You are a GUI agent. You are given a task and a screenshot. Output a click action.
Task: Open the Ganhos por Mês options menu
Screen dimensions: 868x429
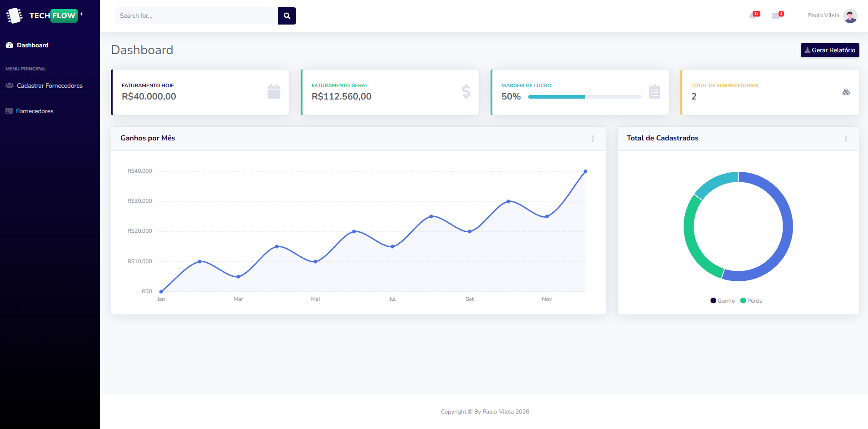(x=592, y=139)
